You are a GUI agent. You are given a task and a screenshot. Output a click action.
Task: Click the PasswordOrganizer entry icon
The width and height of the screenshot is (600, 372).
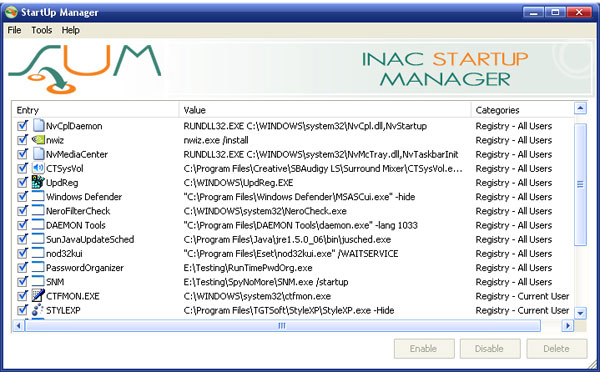(38, 267)
